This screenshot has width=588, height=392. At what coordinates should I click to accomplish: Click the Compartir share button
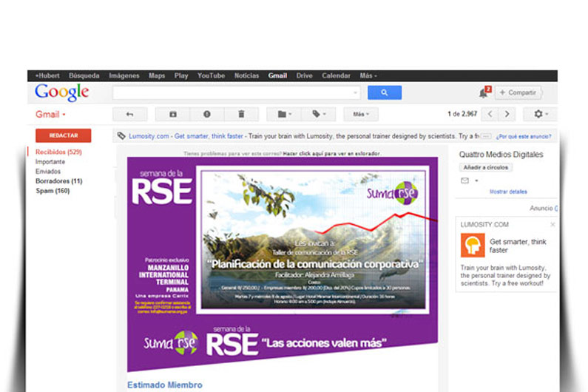[518, 92]
